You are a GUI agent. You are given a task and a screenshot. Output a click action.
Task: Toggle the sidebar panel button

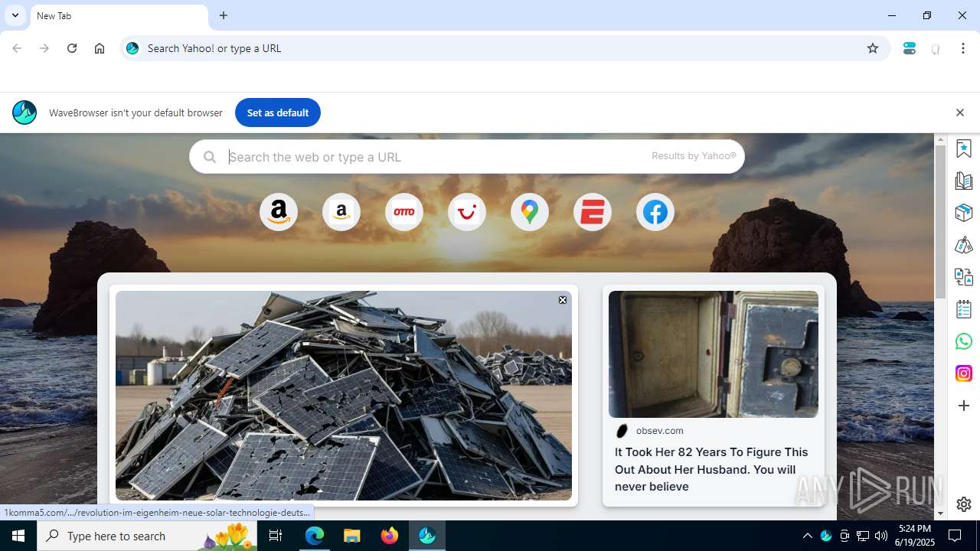[910, 48]
